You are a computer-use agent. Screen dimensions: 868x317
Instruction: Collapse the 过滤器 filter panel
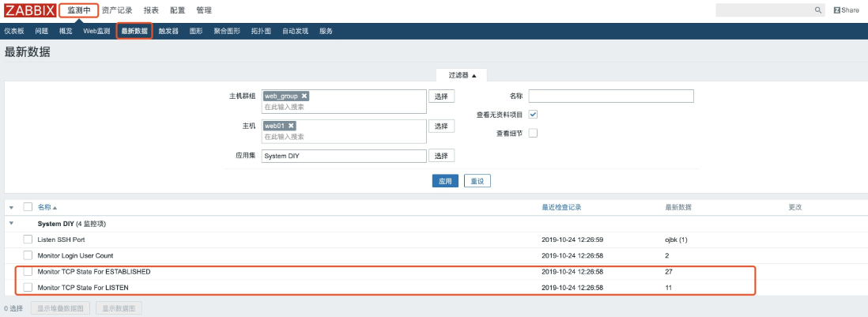462,75
